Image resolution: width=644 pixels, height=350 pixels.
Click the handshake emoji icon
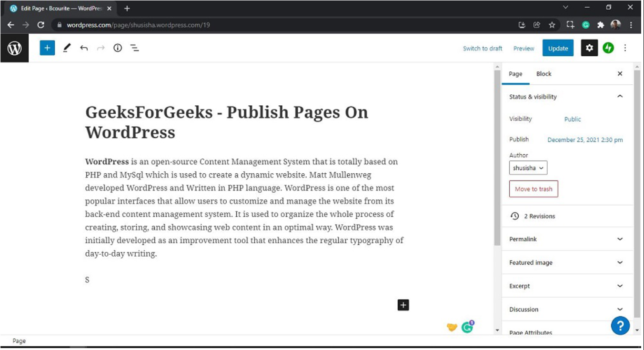click(x=452, y=327)
